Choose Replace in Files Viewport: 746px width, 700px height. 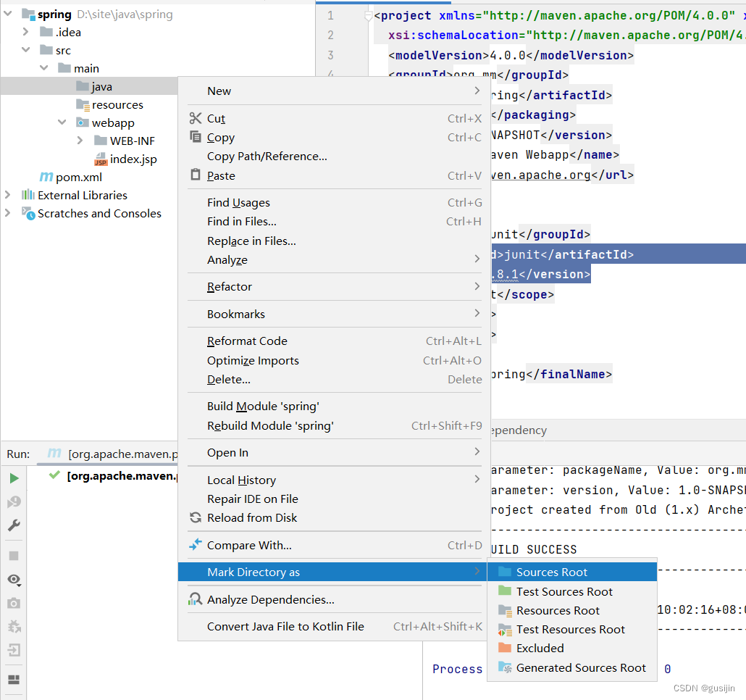pos(335,241)
